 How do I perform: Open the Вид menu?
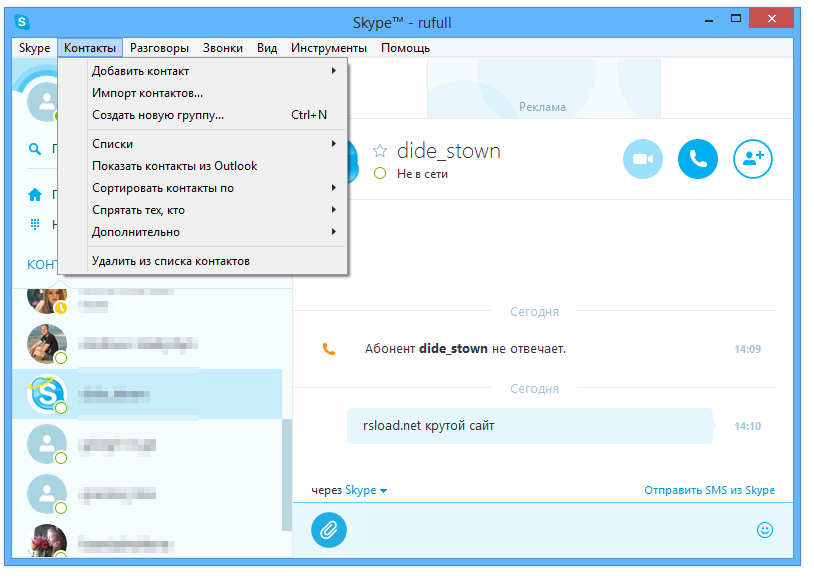pyautogui.click(x=267, y=48)
